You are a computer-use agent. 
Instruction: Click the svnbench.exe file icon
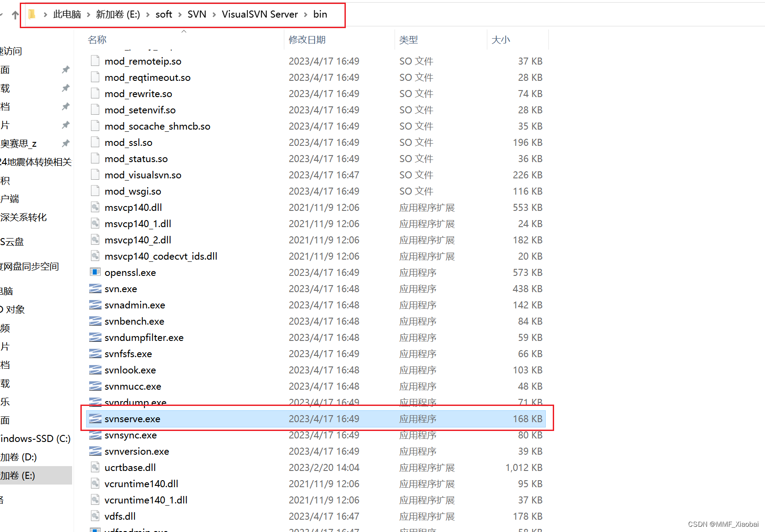pos(95,321)
